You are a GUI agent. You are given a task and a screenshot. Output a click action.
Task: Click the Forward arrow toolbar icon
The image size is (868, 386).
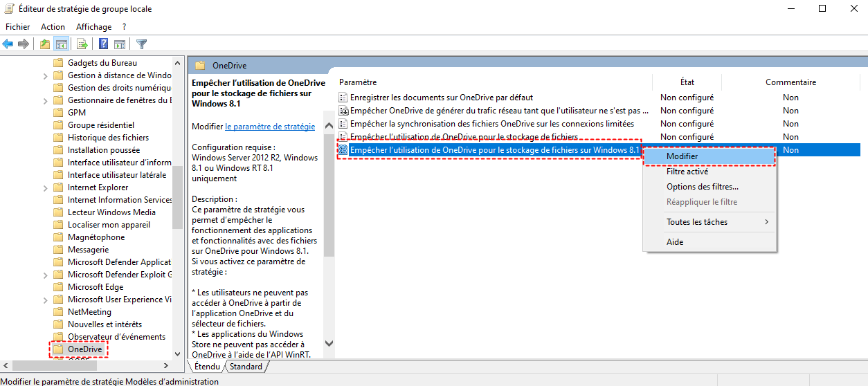(x=24, y=44)
